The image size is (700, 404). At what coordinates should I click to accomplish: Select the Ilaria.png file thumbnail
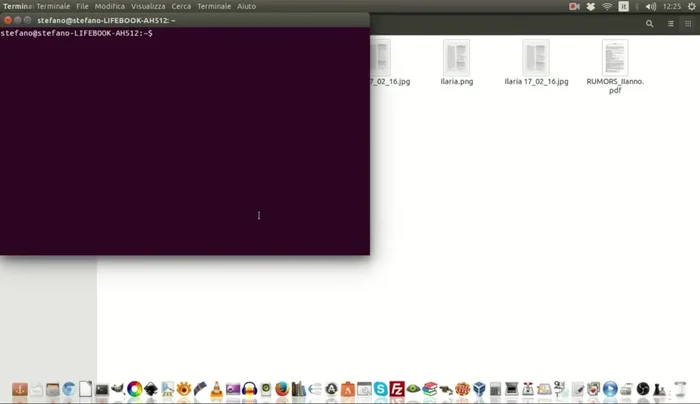pos(456,57)
